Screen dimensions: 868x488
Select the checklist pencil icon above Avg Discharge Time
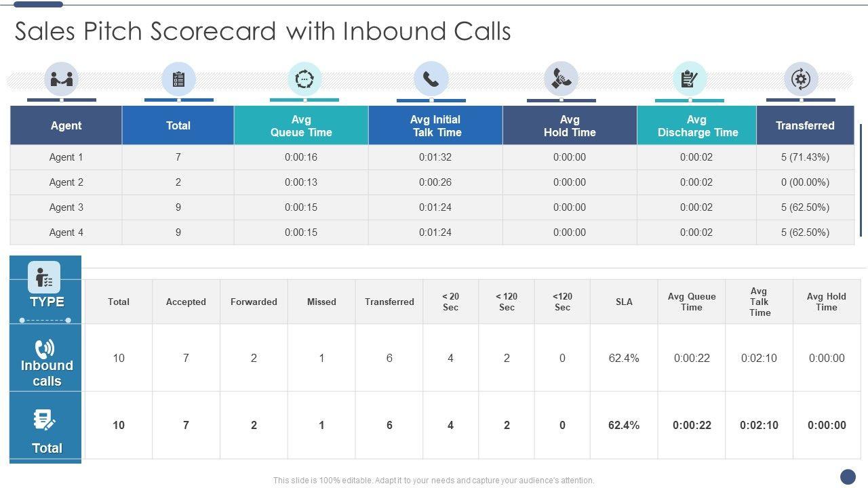[x=690, y=79]
